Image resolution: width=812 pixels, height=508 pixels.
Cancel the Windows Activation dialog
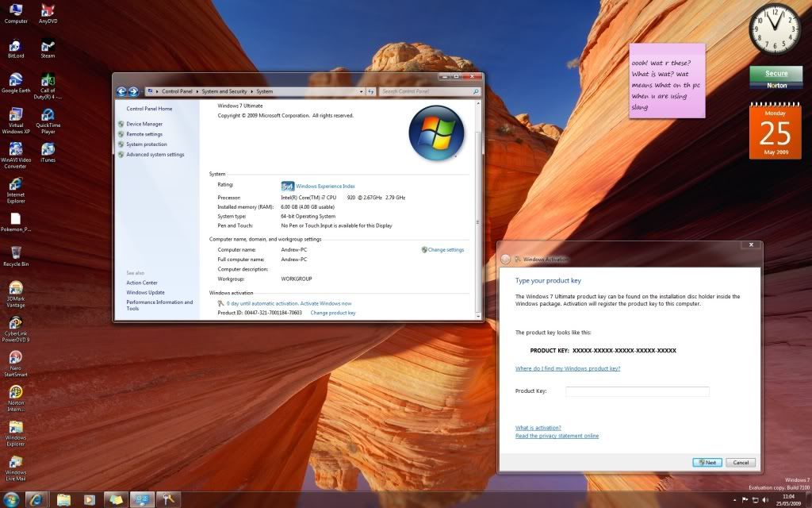click(741, 463)
